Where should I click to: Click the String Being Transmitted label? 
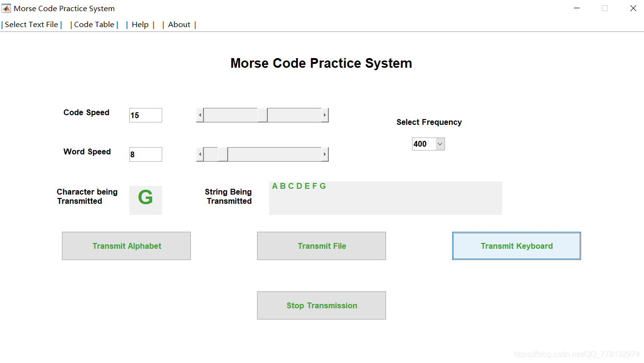[x=228, y=197]
